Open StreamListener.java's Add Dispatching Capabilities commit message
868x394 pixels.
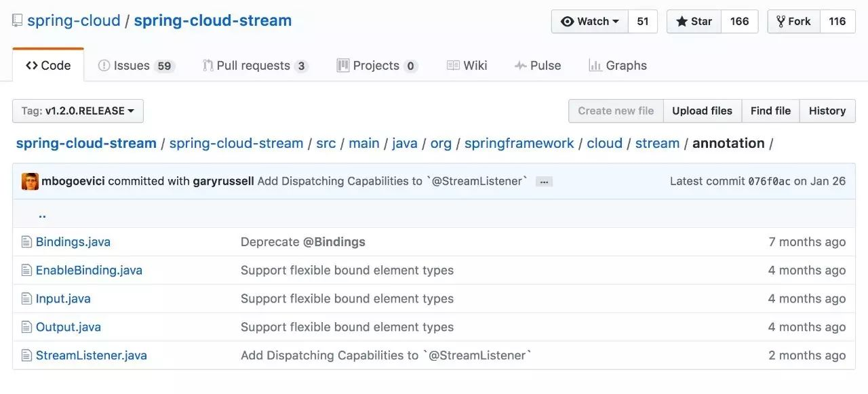pyautogui.click(x=387, y=356)
